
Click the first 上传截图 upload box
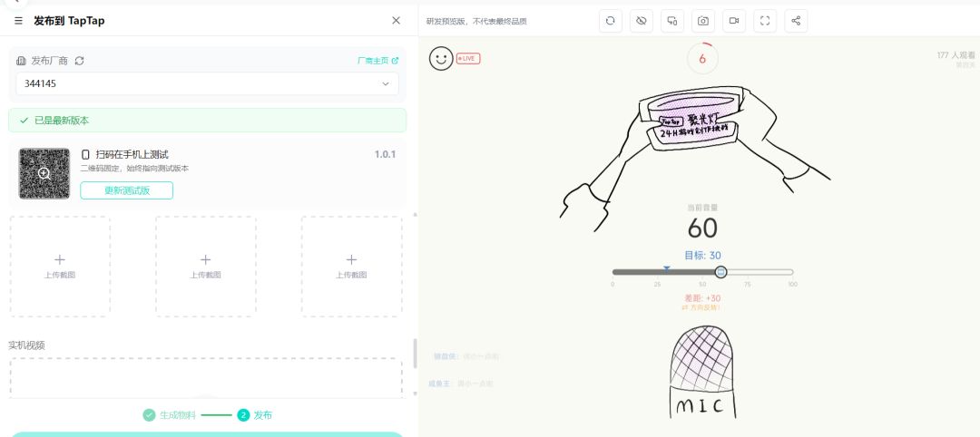tap(60, 266)
